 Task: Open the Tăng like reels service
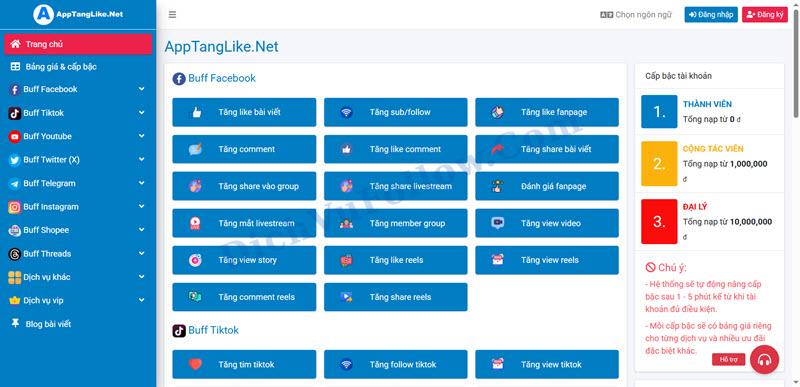[395, 260]
